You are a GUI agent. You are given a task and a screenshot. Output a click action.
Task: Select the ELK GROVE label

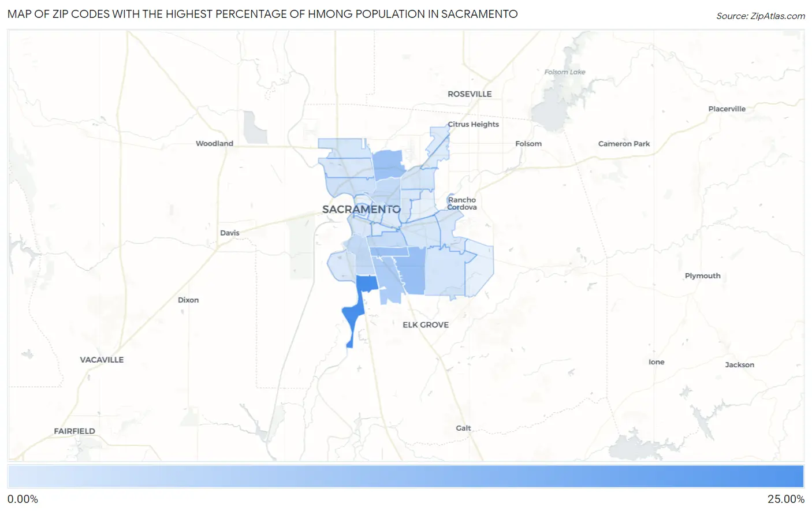tap(426, 325)
